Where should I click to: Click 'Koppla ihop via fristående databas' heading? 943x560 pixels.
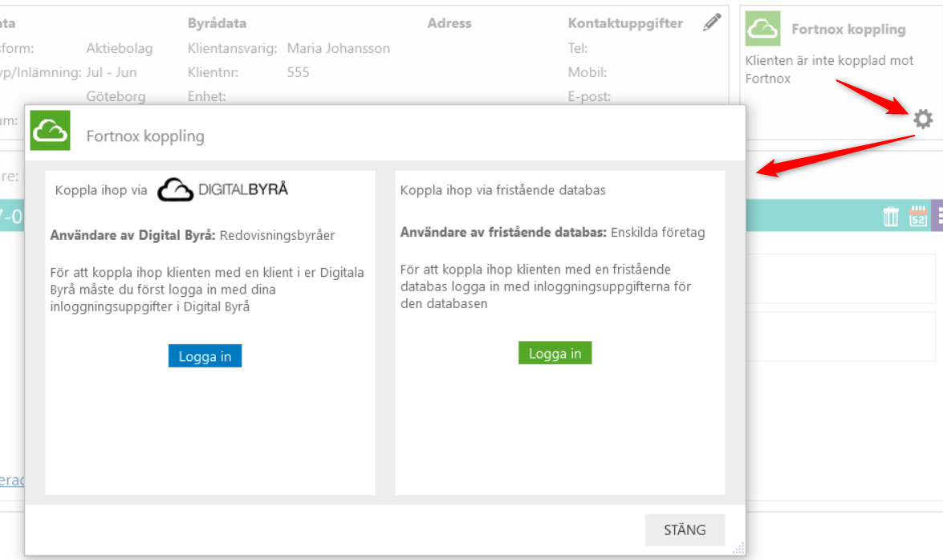click(502, 190)
